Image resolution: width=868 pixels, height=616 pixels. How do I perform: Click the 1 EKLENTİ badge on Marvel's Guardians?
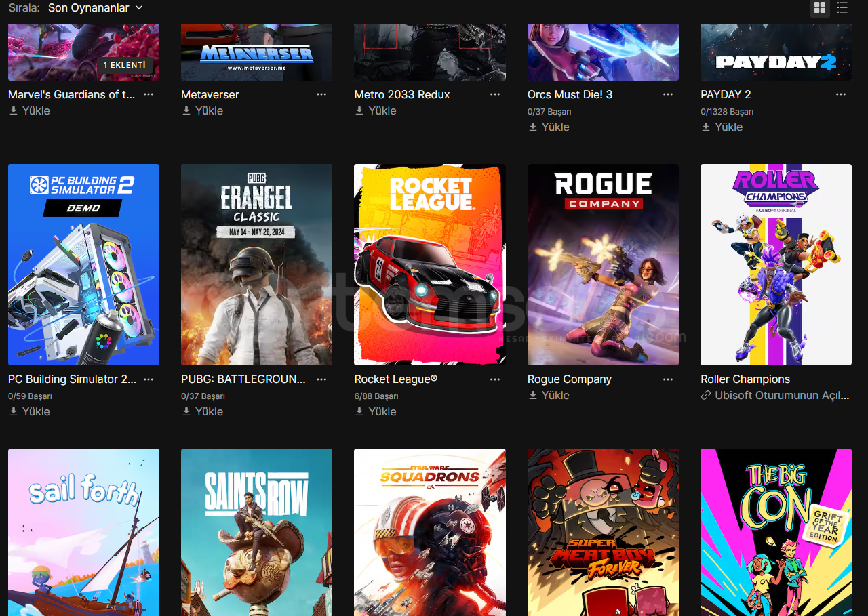125,65
